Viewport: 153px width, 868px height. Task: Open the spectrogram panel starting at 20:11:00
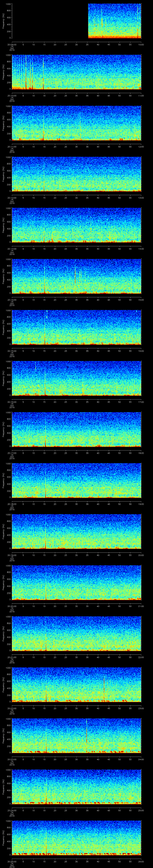click(x=77, y=123)
